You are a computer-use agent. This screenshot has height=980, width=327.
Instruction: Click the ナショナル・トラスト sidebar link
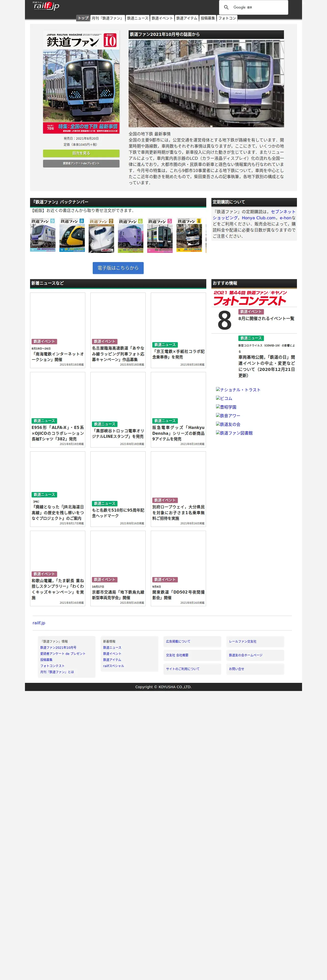click(238, 390)
